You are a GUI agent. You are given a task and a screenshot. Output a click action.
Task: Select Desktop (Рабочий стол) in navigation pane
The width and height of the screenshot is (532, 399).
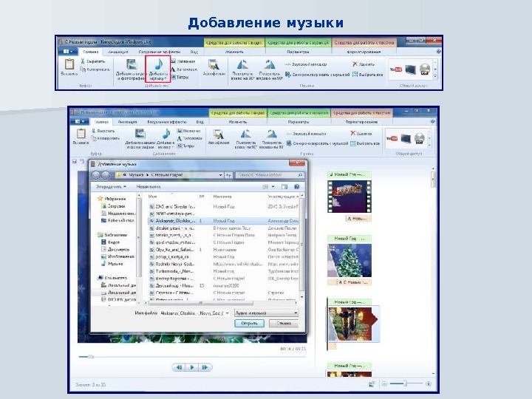[x=117, y=220]
